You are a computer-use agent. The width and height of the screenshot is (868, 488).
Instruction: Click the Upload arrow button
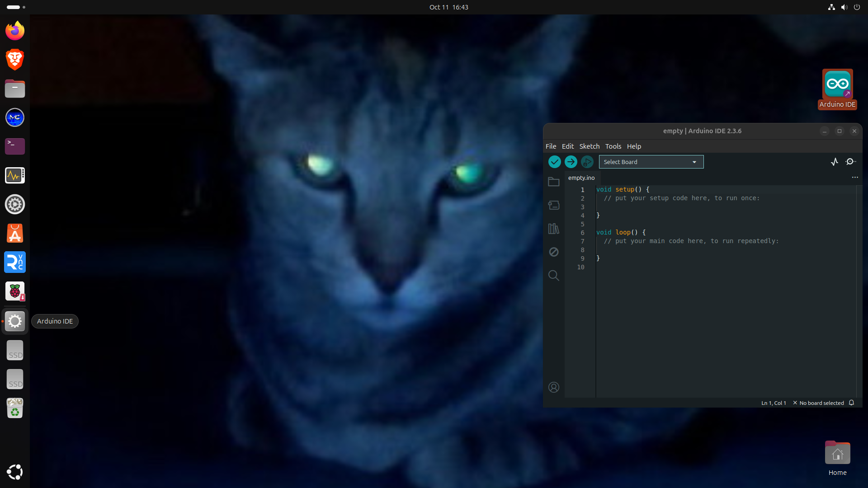point(571,162)
